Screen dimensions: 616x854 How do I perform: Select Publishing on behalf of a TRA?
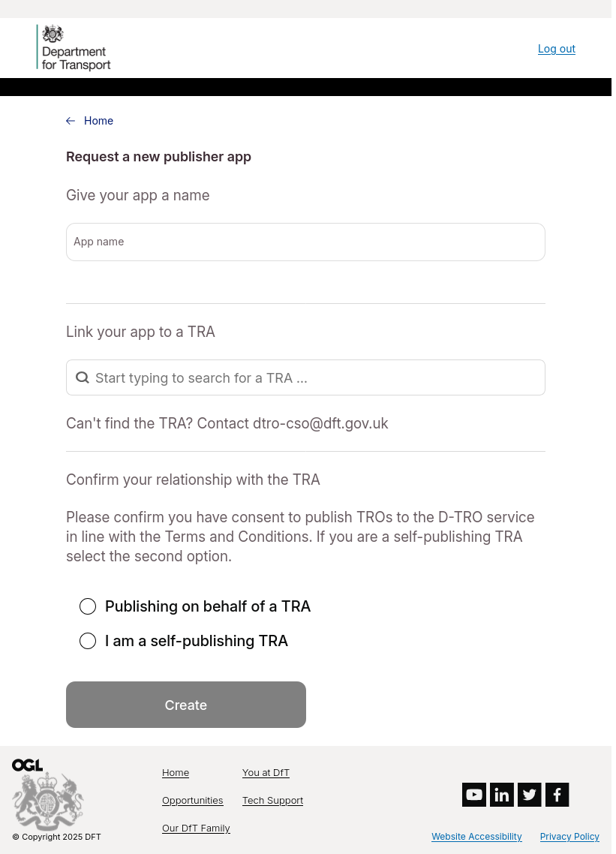point(88,606)
